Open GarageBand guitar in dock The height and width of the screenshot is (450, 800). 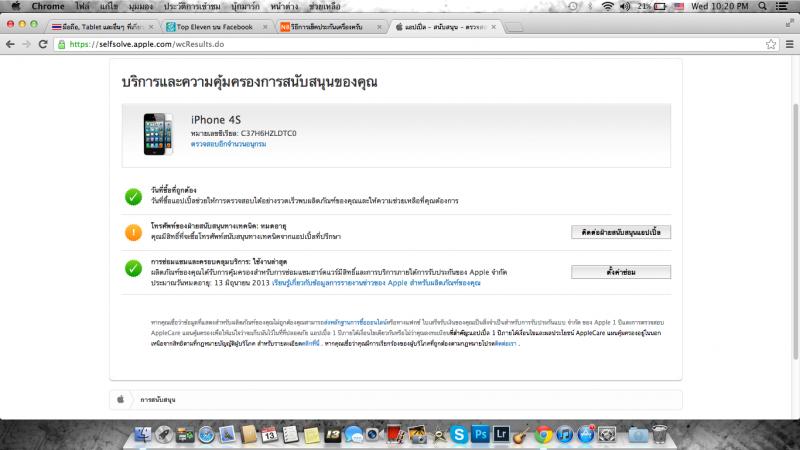[522, 435]
